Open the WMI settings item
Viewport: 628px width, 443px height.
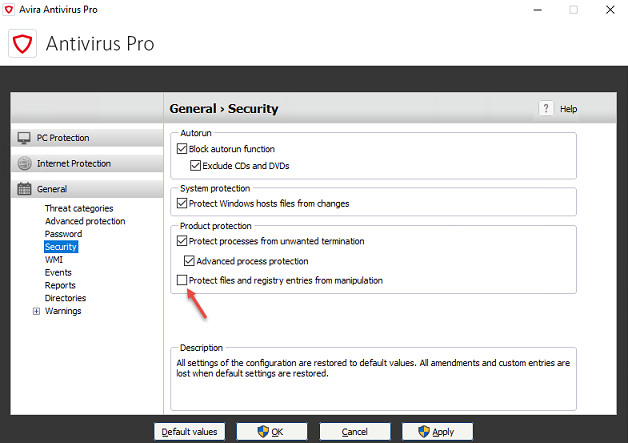click(54, 260)
